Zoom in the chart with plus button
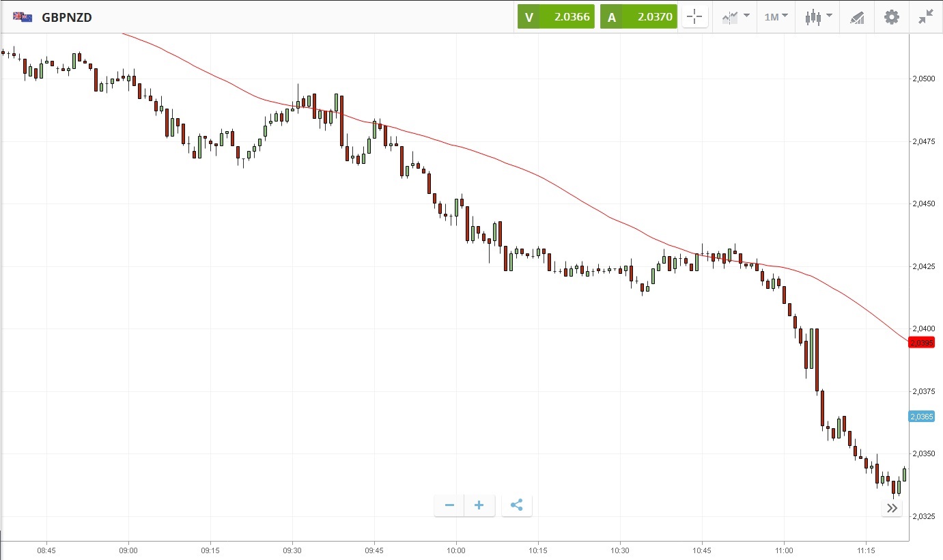 pos(479,505)
